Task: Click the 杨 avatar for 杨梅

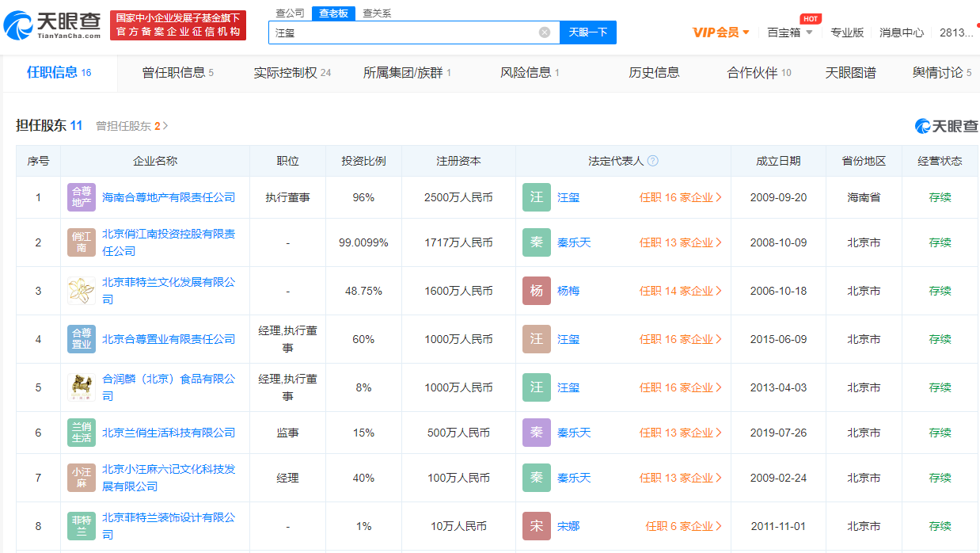Action: pos(537,291)
